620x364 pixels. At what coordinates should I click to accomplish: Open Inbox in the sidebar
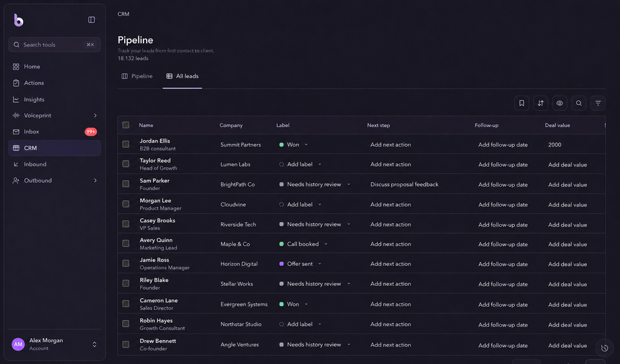tap(54, 132)
